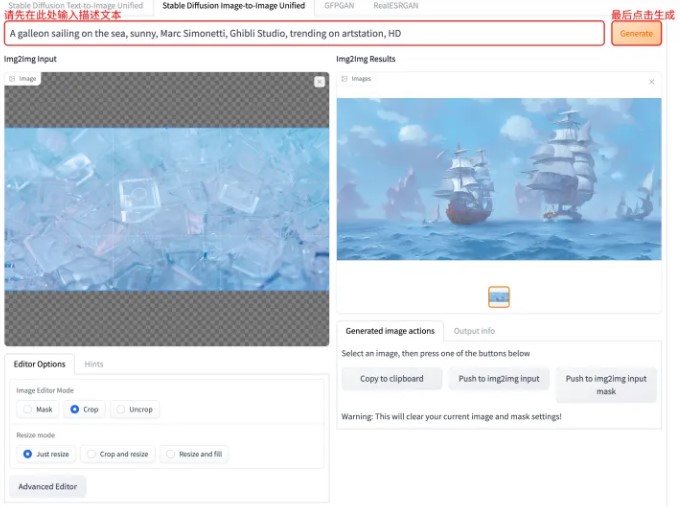Click the 'Select an image' instruction text
The height and width of the screenshot is (507, 680).
tap(435, 353)
